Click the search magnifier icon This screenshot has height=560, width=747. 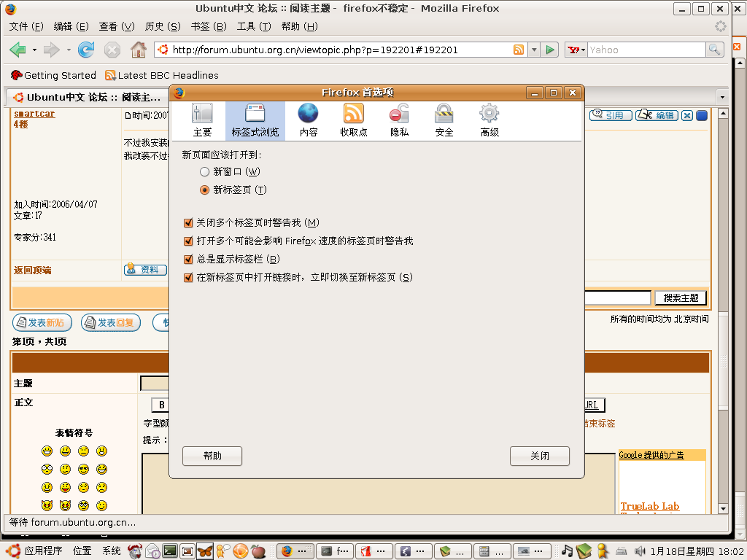tap(714, 50)
